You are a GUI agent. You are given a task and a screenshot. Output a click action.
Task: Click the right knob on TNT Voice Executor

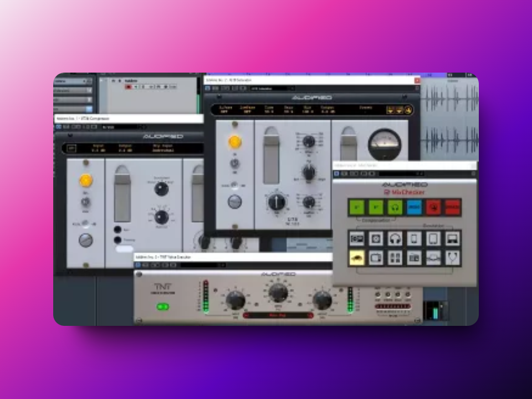click(x=323, y=300)
